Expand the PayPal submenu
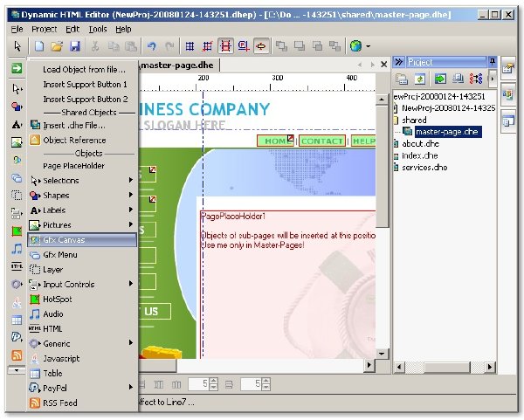Image resolution: width=524 pixels, height=420 pixels. click(x=82, y=388)
